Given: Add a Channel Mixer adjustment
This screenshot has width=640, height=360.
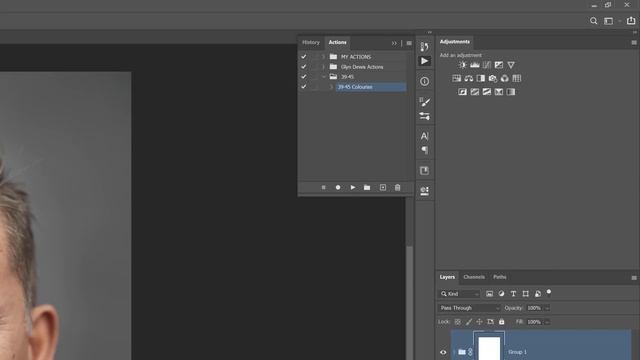Looking at the screenshot, I should pos(505,78).
